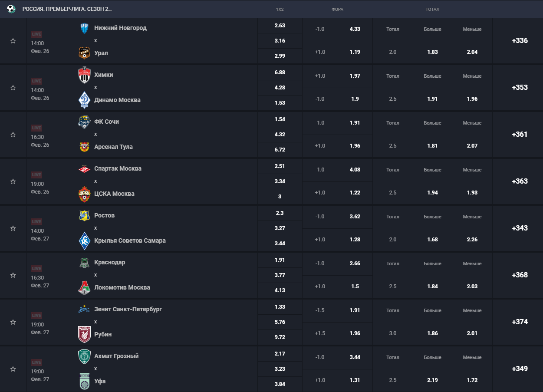Select Khimki win odds 6.88
Screen dimensions: 543x392
coord(280,72)
